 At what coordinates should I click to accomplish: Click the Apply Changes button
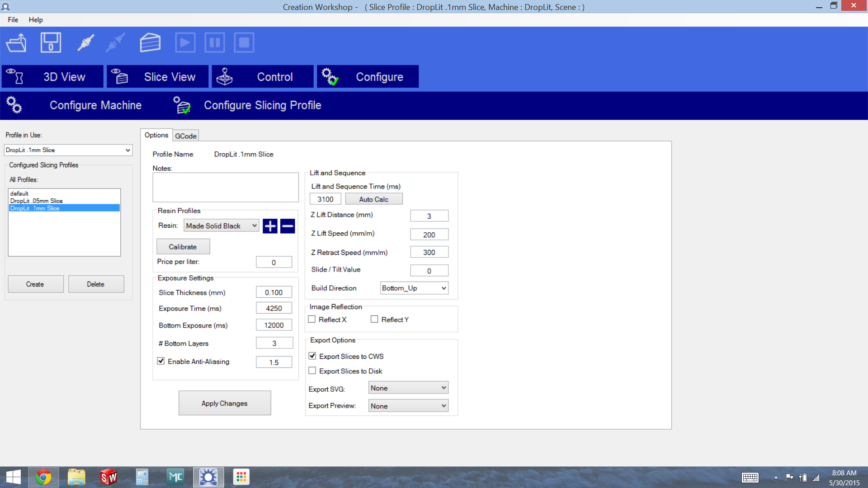(225, 403)
